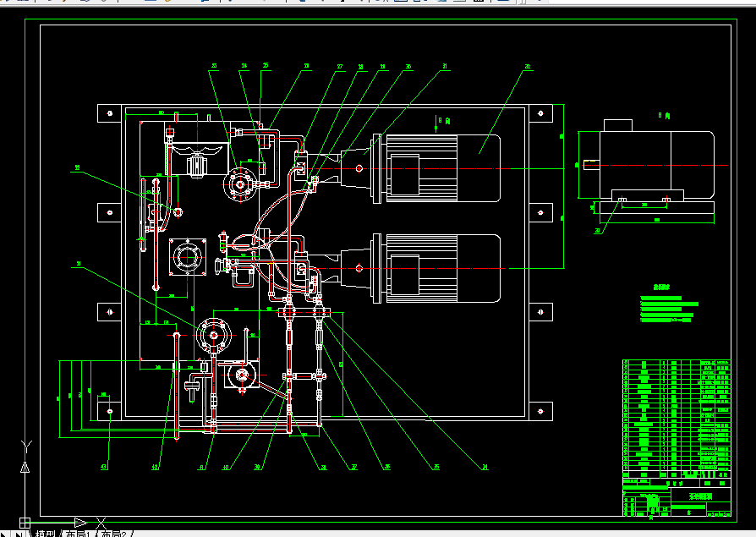Switch to the 模型 model tab
This screenshot has height=537, width=756.
(x=46, y=534)
